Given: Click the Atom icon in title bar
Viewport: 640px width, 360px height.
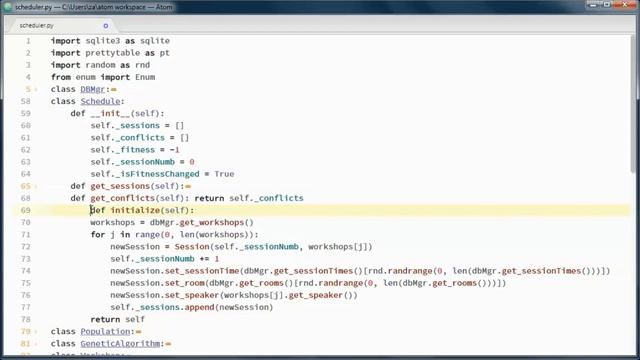Looking at the screenshot, I should click(7, 7).
